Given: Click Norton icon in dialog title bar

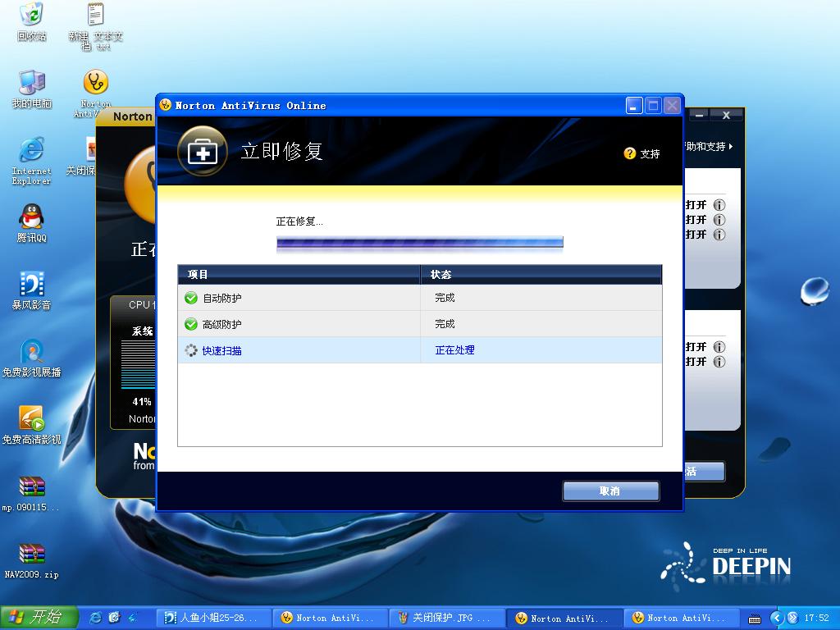Looking at the screenshot, I should coord(166,105).
